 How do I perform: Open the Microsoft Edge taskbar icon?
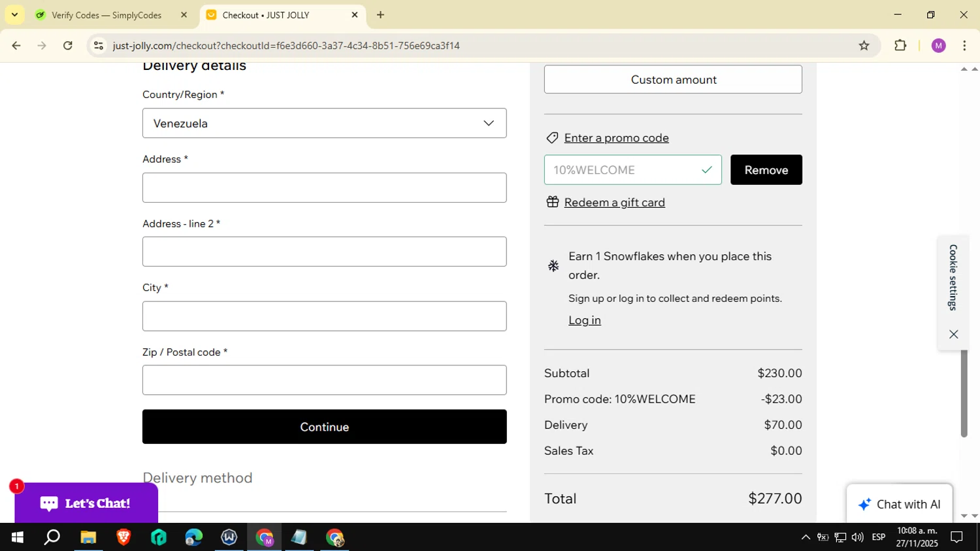[x=194, y=537]
